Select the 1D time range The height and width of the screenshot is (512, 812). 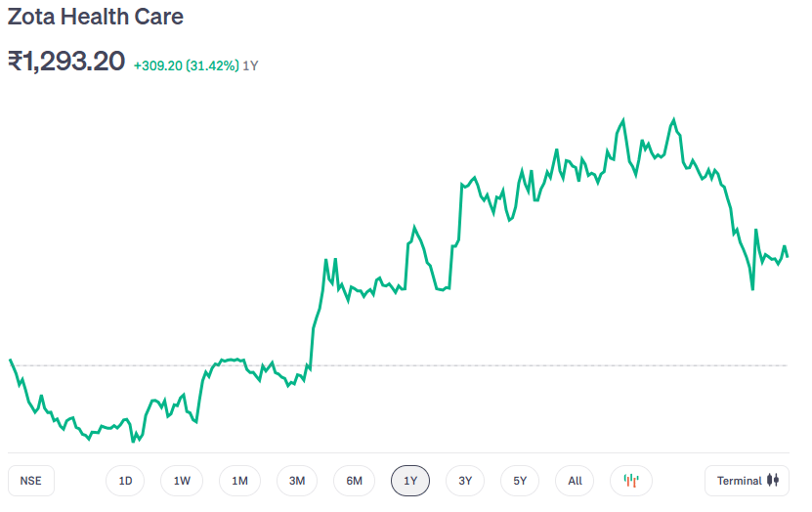pos(125,481)
